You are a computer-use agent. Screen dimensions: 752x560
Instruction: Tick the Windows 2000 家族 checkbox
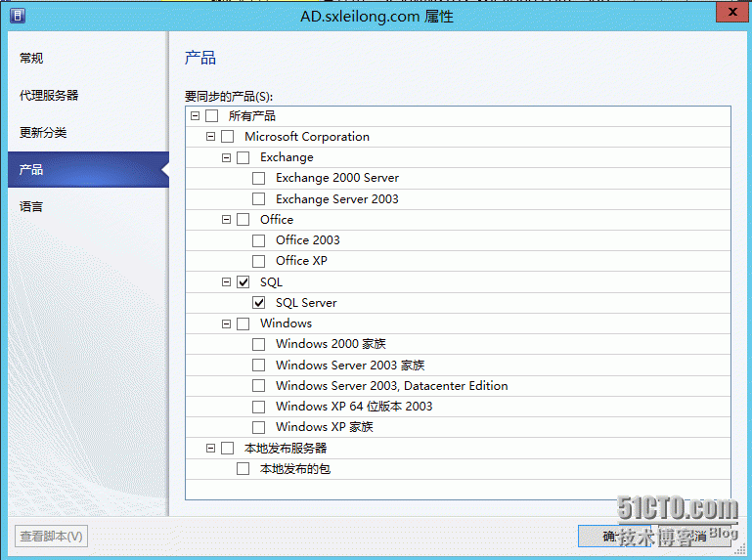coord(258,344)
